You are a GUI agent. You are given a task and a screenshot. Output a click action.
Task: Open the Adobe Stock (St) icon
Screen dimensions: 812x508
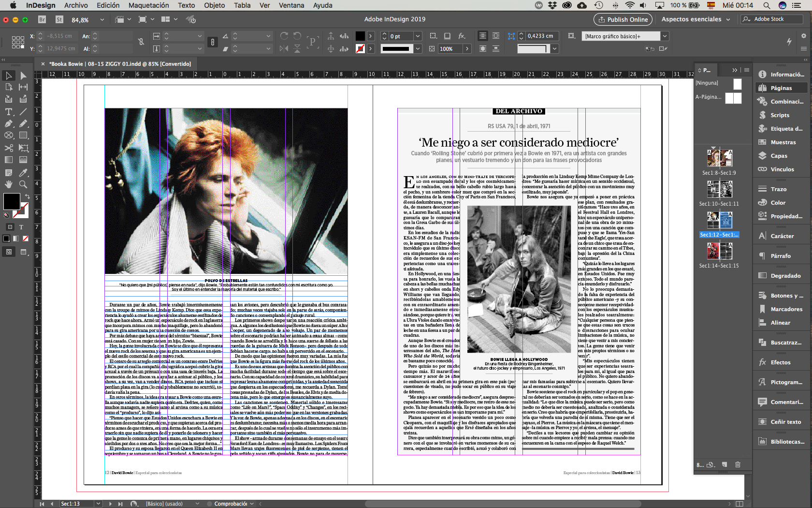point(59,19)
